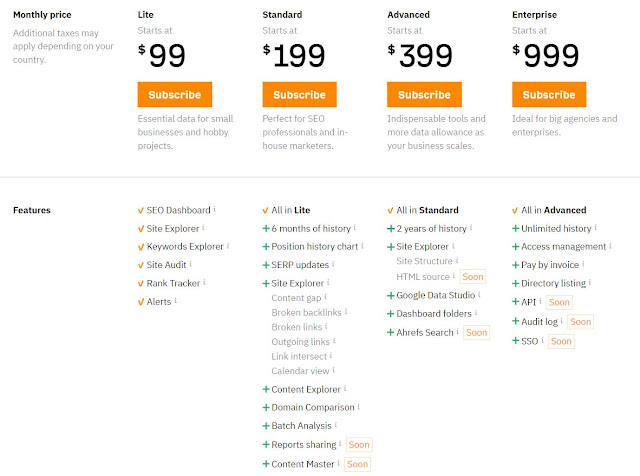
Task: Click the 'Monthly price' heading
Action: pyautogui.click(x=42, y=15)
